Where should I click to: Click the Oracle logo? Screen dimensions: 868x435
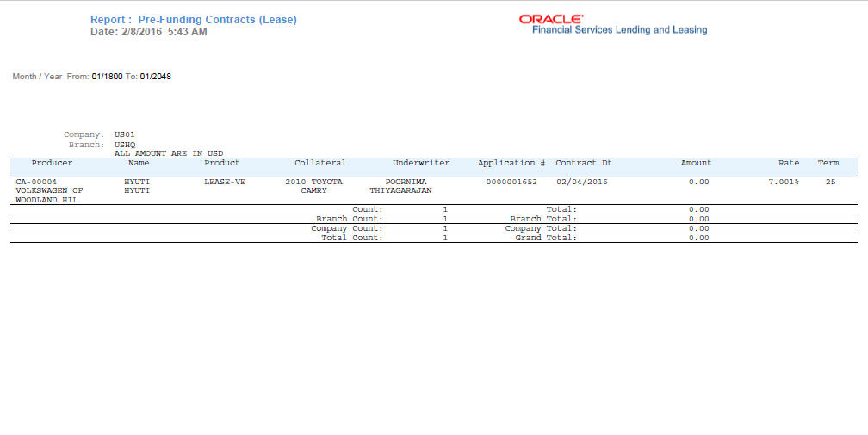(x=551, y=19)
